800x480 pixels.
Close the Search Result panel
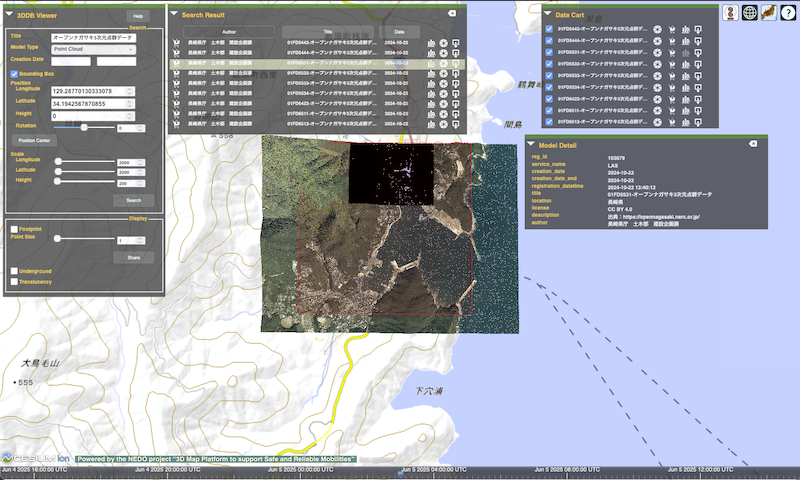pos(452,13)
